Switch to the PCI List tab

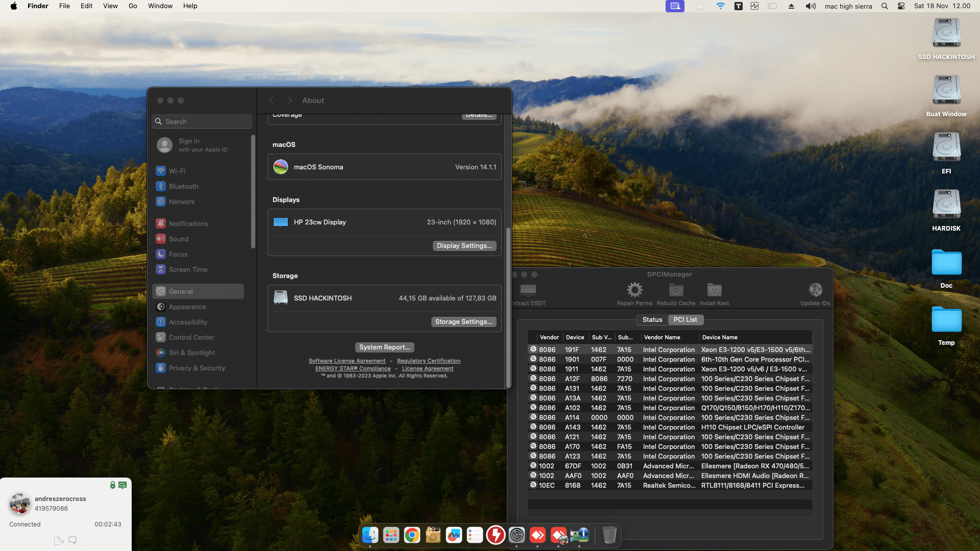[685, 320]
